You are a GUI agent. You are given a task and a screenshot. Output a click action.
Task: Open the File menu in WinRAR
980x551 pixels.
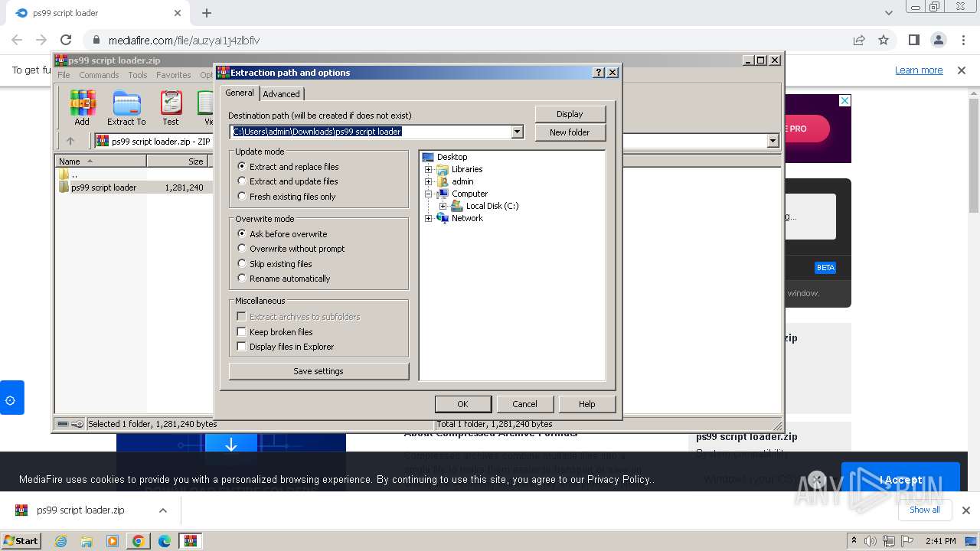pos(64,75)
